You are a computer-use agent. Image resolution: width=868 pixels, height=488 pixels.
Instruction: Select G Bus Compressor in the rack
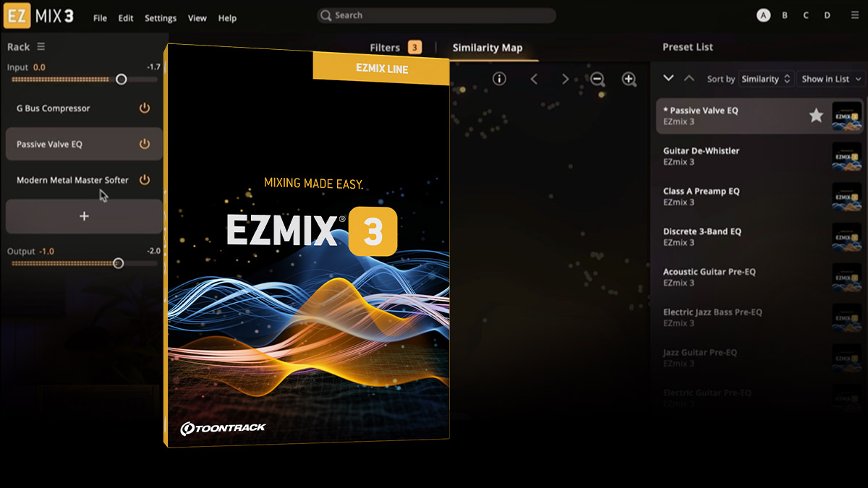coord(84,108)
